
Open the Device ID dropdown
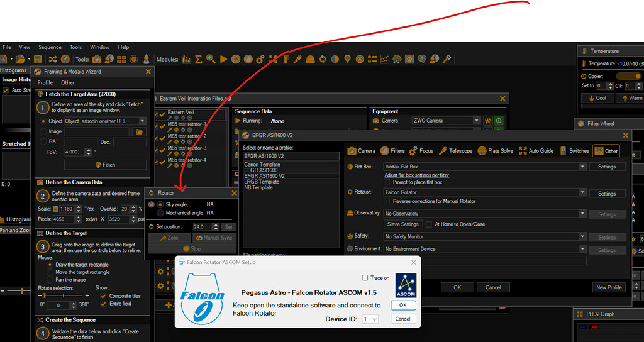(370, 319)
